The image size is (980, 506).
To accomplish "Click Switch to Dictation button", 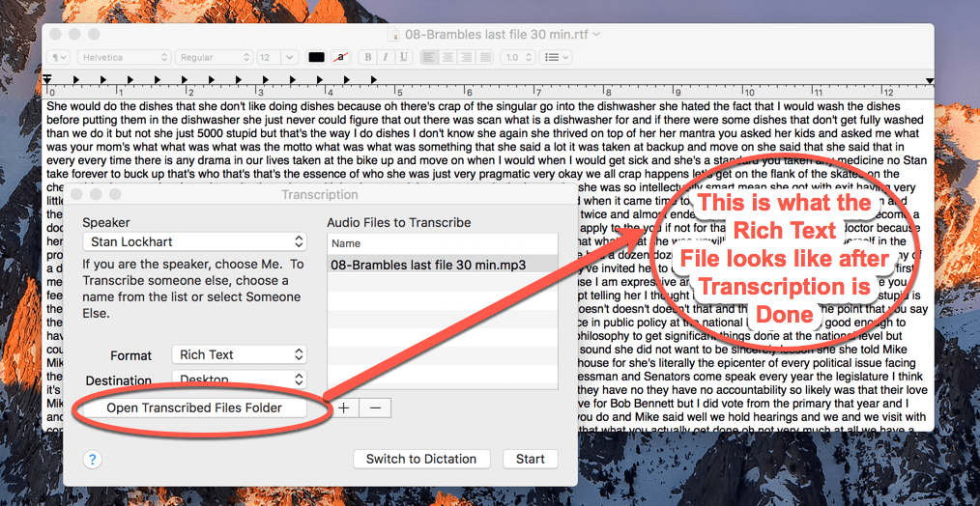I will 421,459.
